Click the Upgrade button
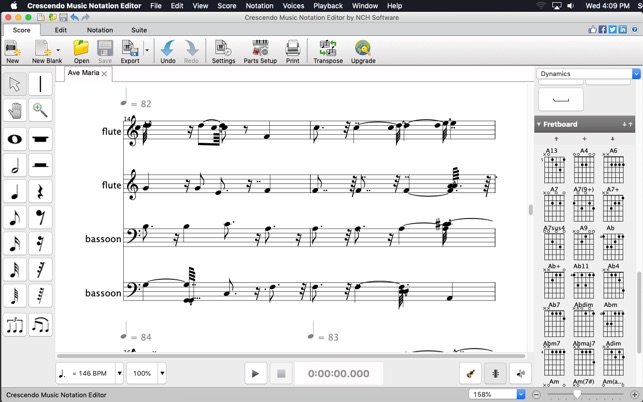 363,52
